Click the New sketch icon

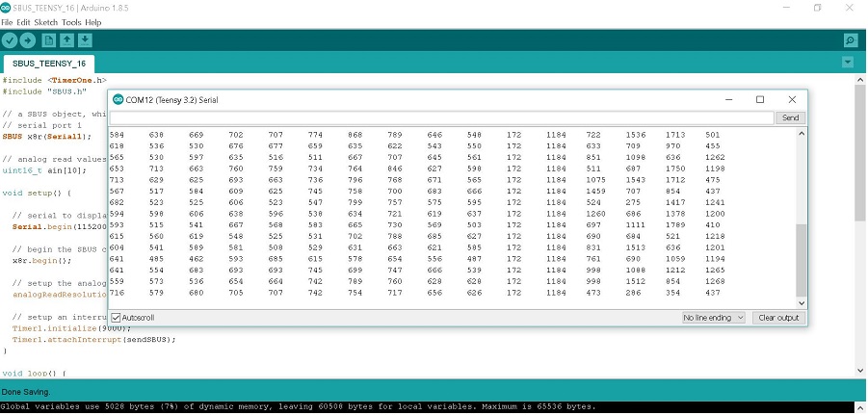pos(48,40)
